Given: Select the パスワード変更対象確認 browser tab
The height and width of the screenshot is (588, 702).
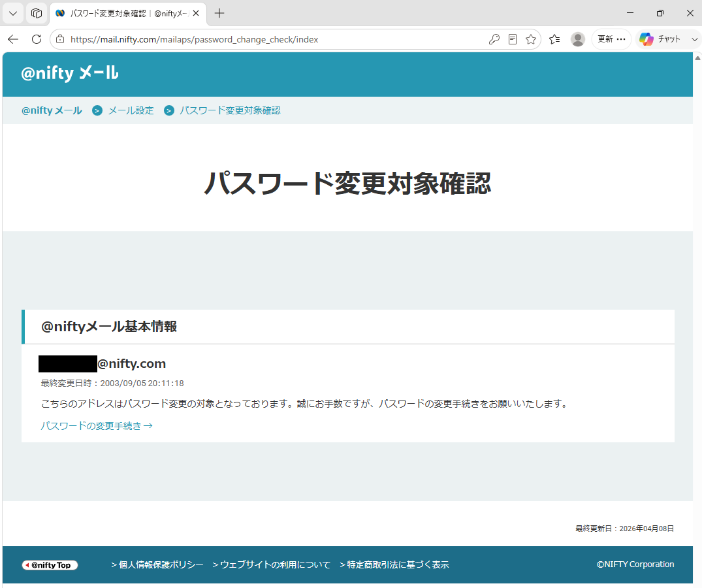Looking at the screenshot, I should (x=128, y=14).
